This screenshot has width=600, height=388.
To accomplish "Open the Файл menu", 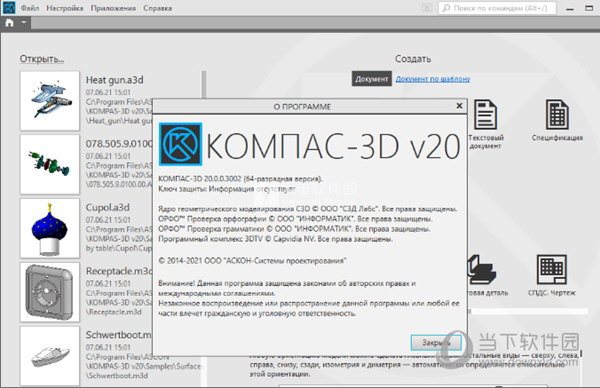I will pos(30,8).
